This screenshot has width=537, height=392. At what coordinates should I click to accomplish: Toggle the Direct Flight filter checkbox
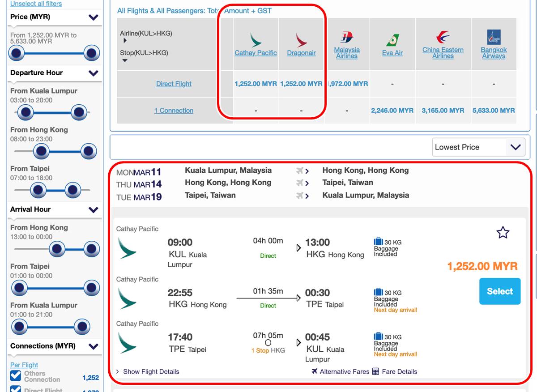click(x=16, y=389)
